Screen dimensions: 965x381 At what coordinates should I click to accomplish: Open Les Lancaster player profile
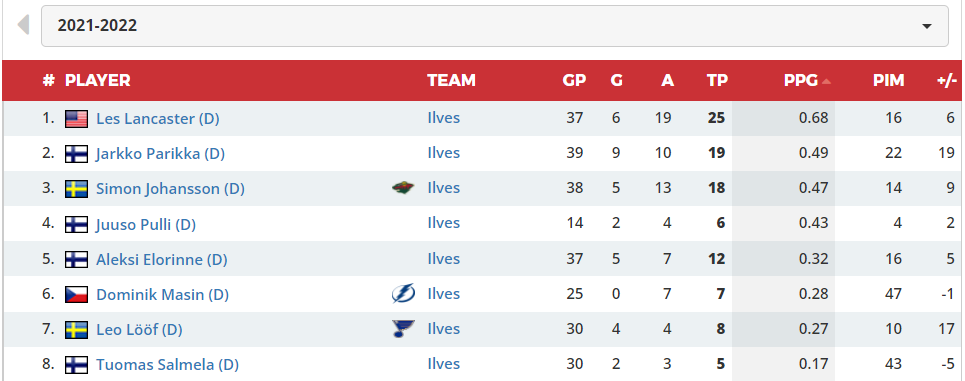tap(158, 119)
